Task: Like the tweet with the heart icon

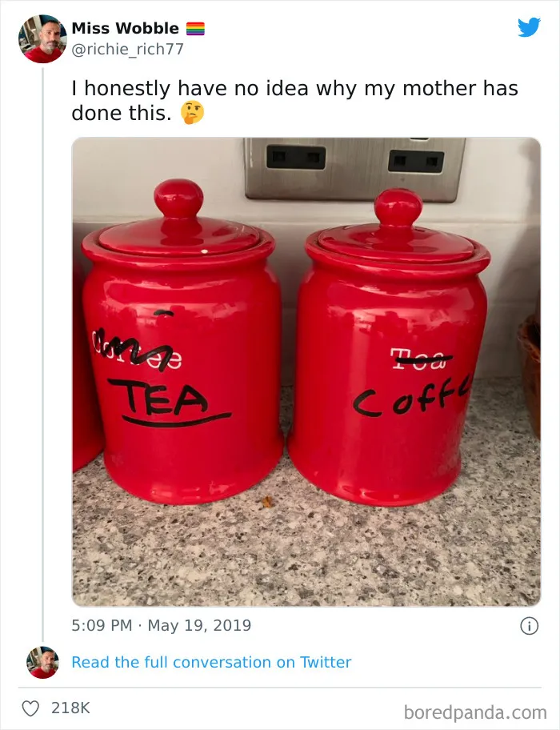Action: click(x=30, y=708)
